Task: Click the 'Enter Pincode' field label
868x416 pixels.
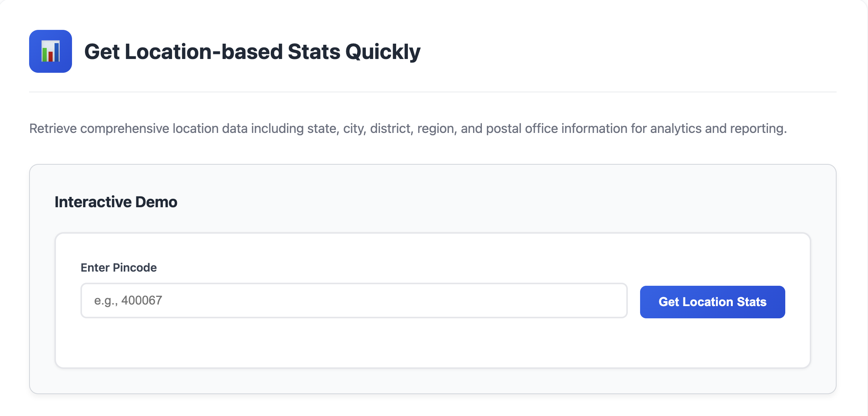Action: (x=118, y=267)
